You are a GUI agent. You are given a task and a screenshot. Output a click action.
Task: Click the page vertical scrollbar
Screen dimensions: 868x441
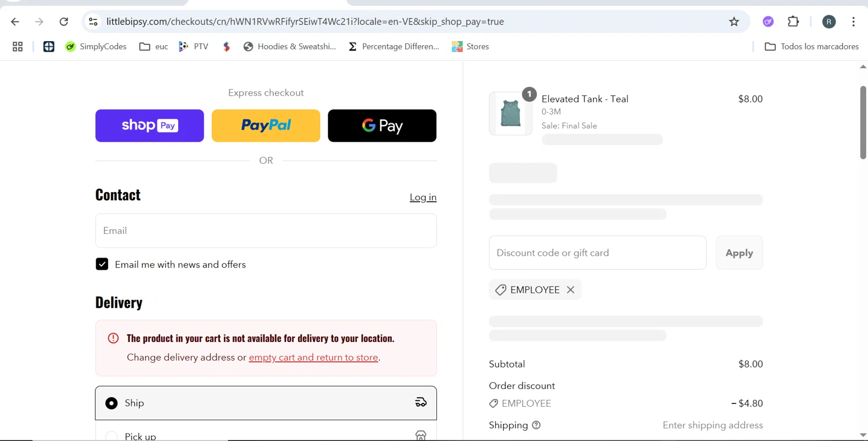tap(863, 123)
